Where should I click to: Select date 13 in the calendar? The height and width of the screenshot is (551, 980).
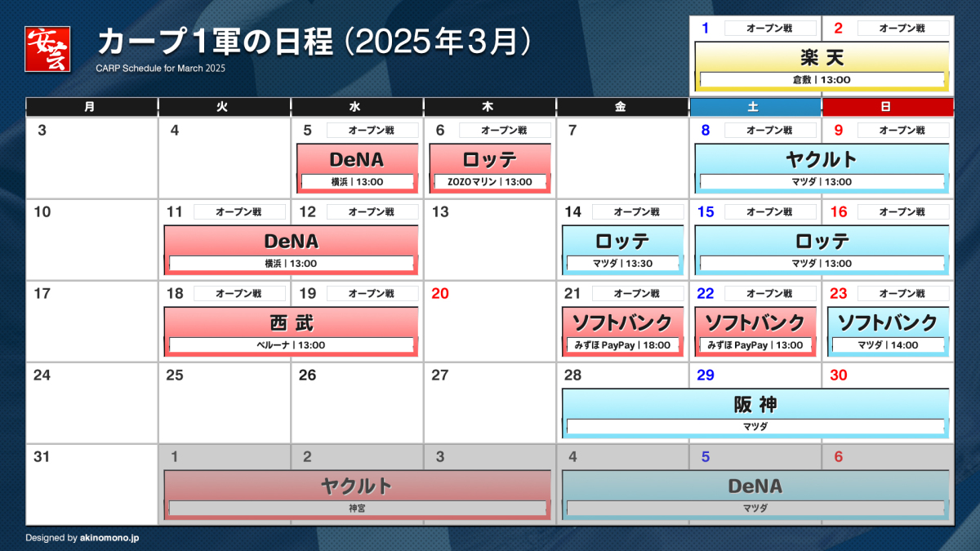(440, 211)
